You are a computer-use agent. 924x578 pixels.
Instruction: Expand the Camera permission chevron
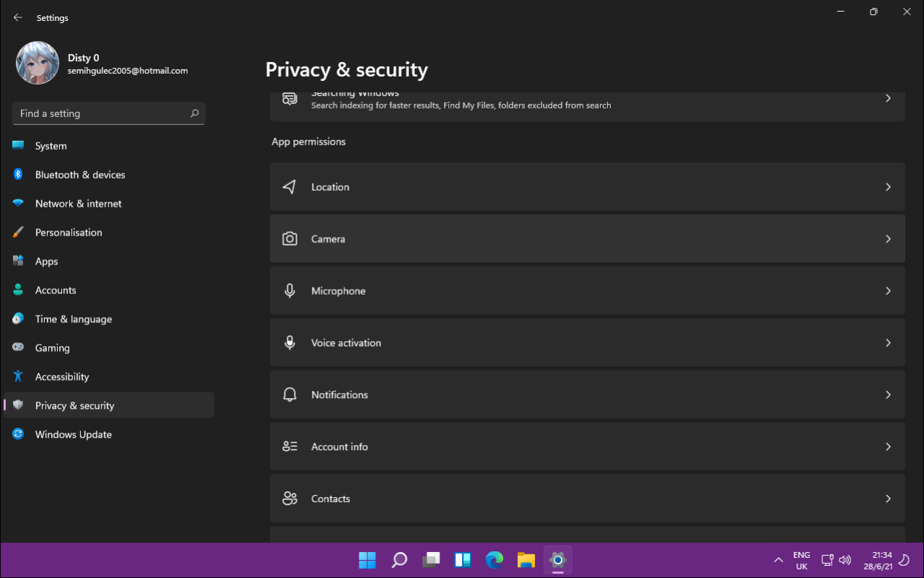pyautogui.click(x=889, y=239)
